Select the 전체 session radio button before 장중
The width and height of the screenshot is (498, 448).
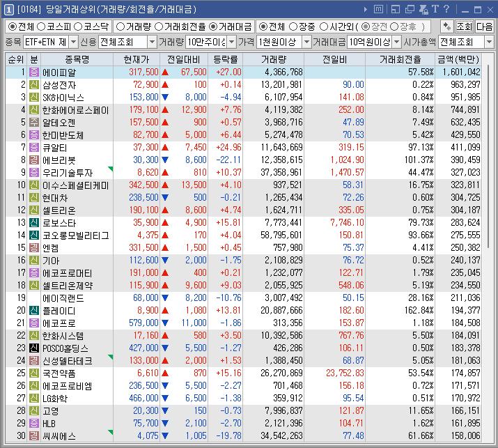263,26
